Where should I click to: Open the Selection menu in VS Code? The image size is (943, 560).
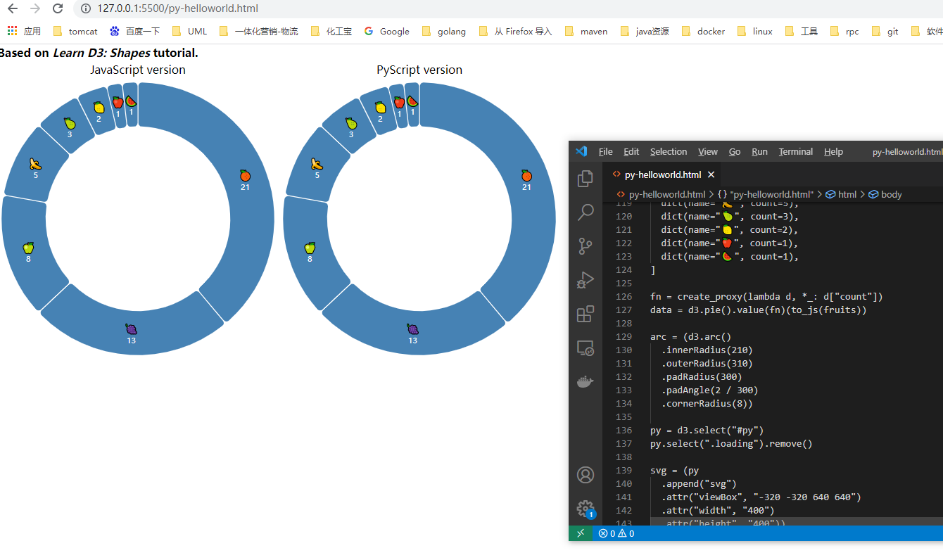tap(668, 151)
